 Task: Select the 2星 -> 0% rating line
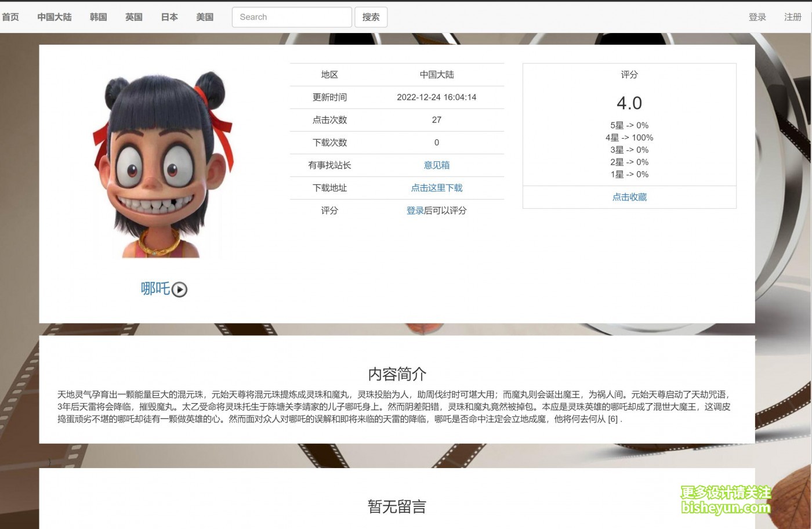[629, 162]
